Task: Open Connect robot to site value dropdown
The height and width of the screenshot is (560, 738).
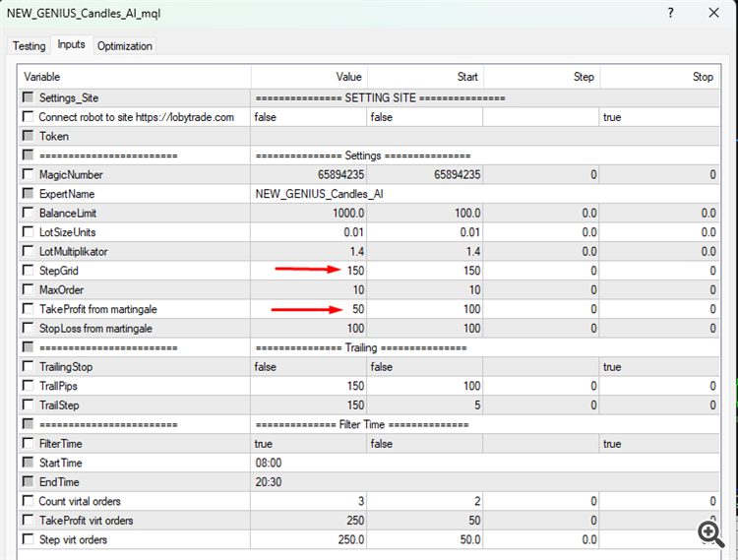Action: tap(308, 117)
